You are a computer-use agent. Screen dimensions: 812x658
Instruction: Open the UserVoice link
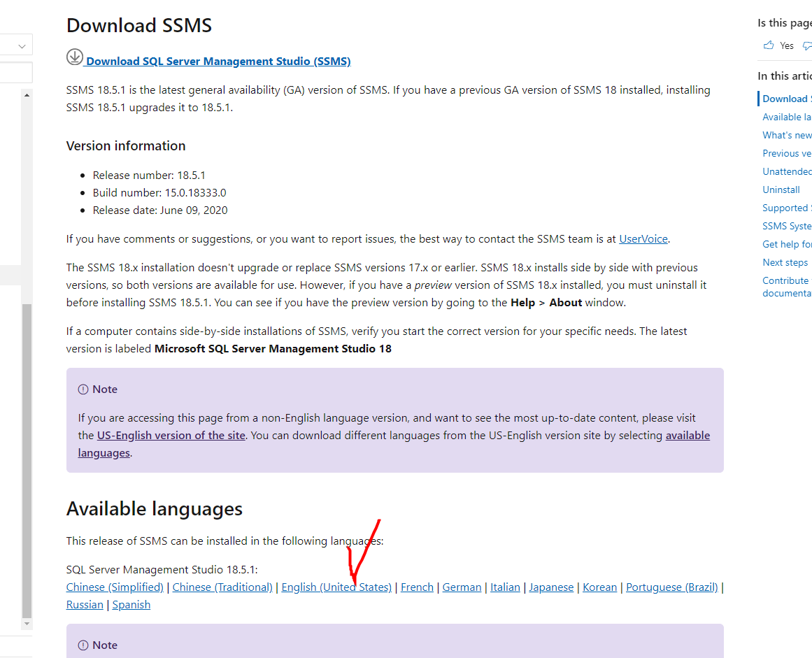643,238
